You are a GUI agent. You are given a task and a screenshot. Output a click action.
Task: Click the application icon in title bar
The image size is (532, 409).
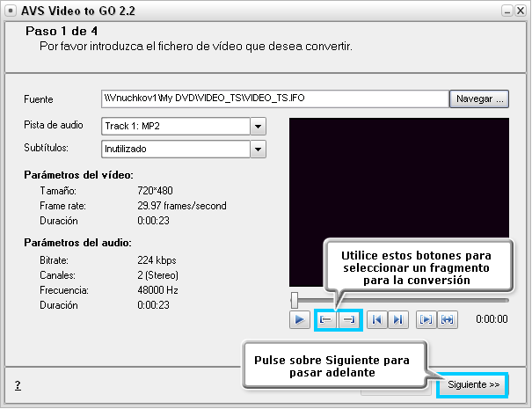(x=11, y=11)
